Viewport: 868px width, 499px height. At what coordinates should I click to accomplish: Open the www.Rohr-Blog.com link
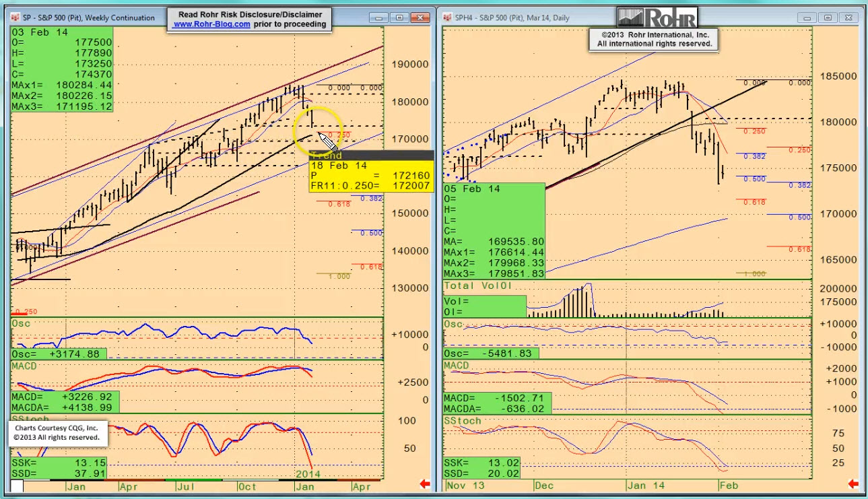[x=211, y=24]
